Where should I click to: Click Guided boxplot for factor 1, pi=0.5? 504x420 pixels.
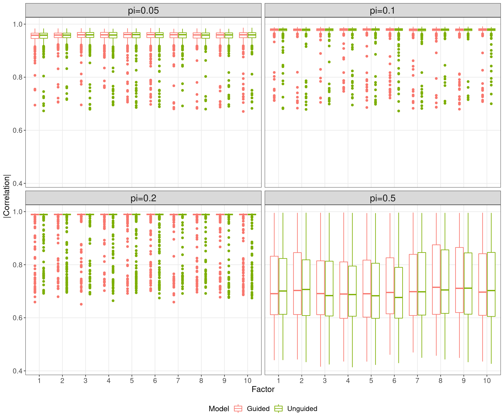coord(274,285)
